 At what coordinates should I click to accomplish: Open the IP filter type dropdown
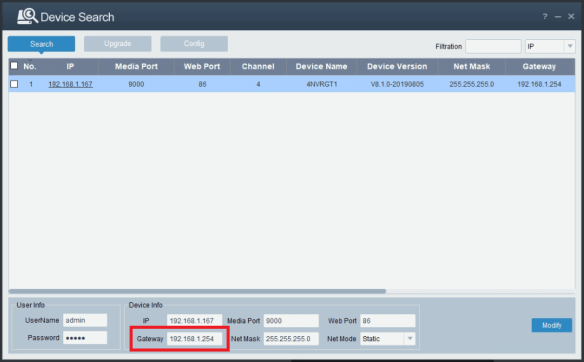(550, 47)
